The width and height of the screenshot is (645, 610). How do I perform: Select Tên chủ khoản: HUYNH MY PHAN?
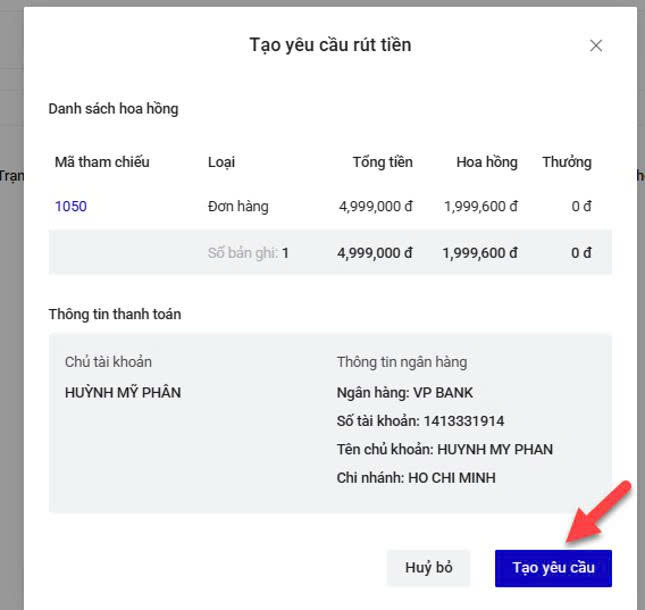coord(445,449)
